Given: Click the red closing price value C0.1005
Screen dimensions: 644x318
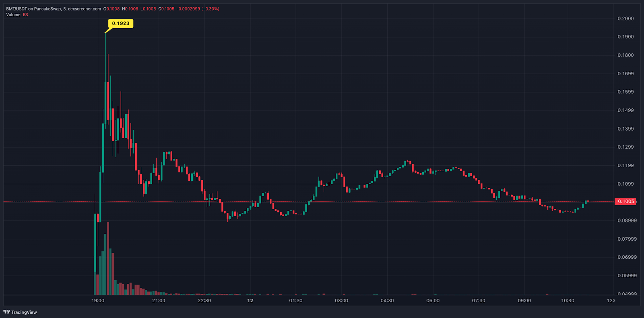Looking at the screenshot, I should [x=166, y=9].
